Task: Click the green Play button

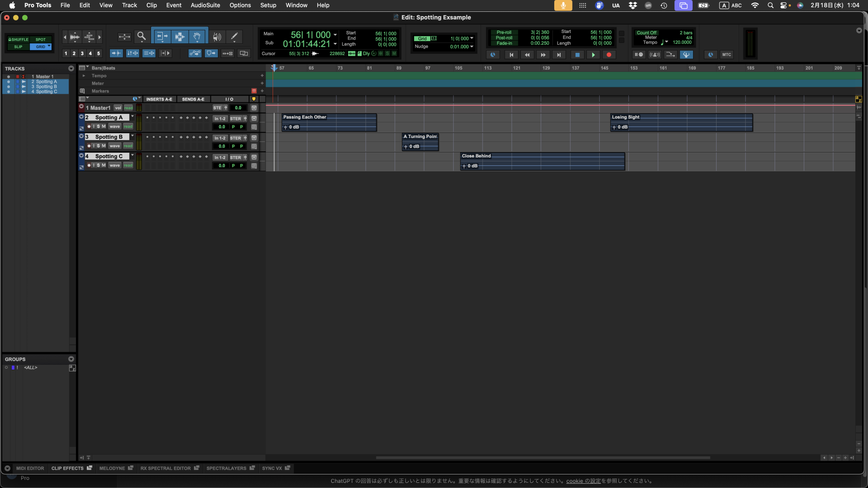Action: pyautogui.click(x=593, y=55)
